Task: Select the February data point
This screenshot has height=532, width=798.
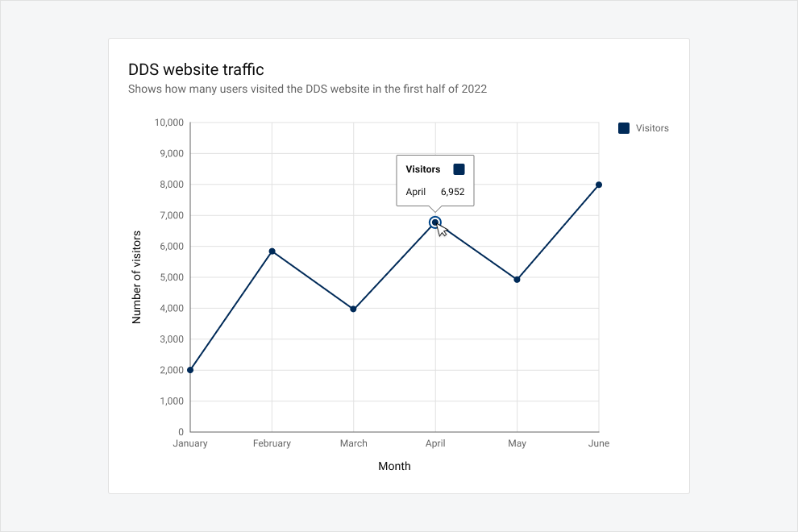Action: click(x=272, y=251)
